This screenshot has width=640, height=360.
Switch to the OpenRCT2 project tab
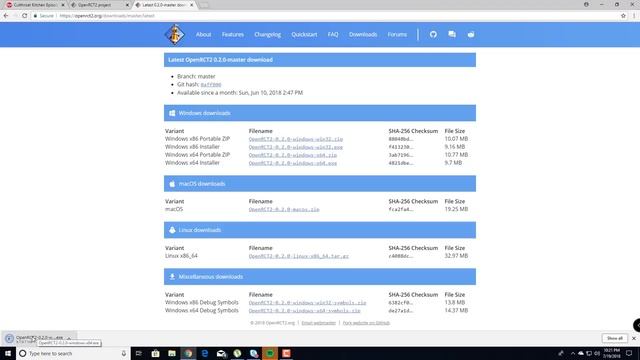pyautogui.click(x=99, y=5)
